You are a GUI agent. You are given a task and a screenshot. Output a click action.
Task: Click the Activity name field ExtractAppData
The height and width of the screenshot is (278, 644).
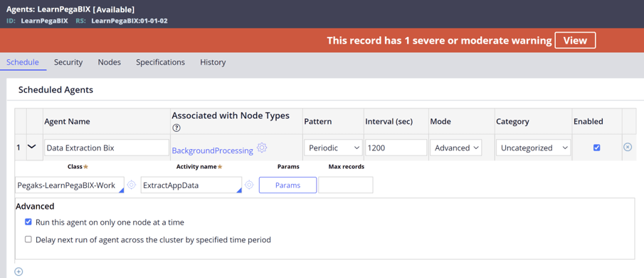(191, 185)
